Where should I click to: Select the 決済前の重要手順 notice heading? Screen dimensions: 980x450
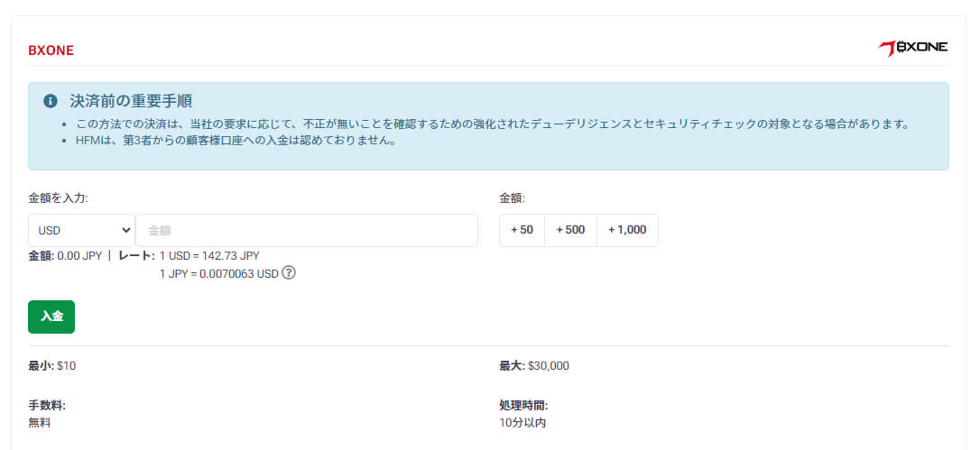coord(131,101)
